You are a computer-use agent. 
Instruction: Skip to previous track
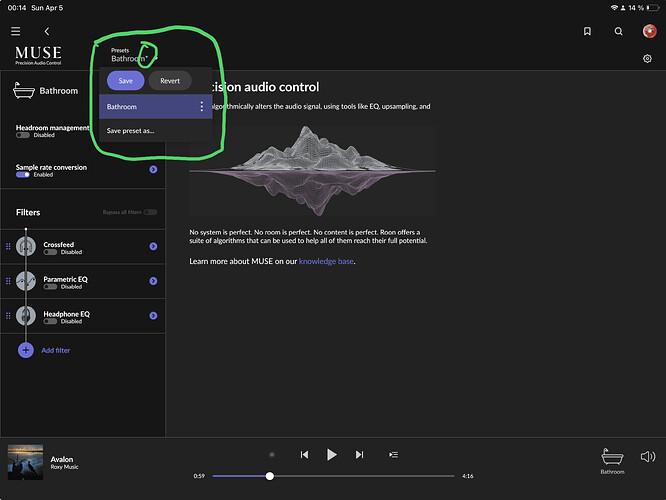pos(305,455)
